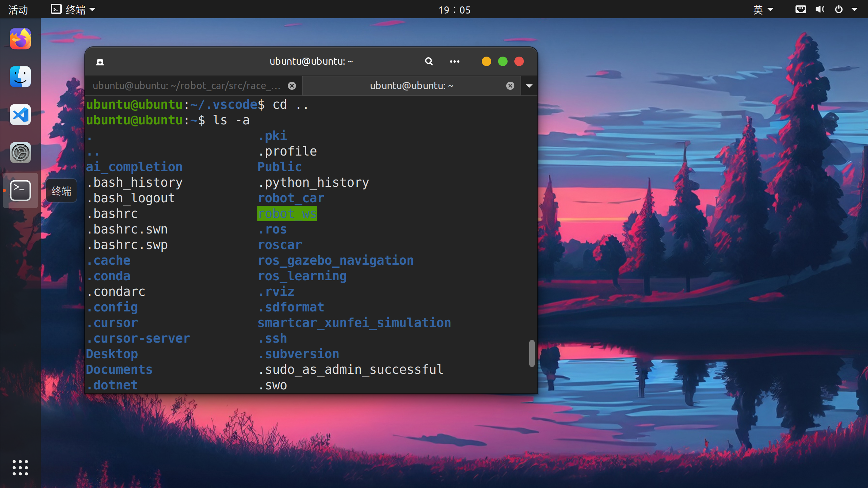Click the terminal vertical scrollbar handle
Viewport: 868px width, 488px height.
532,353
